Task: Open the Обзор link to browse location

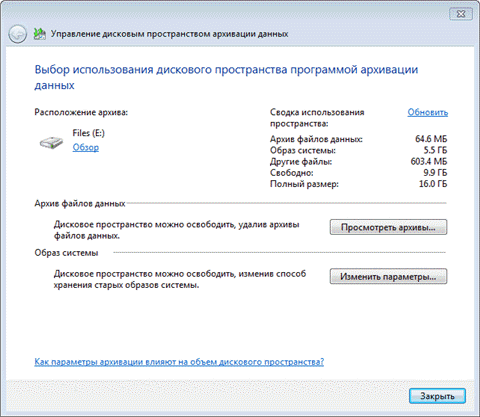Action: [x=86, y=147]
